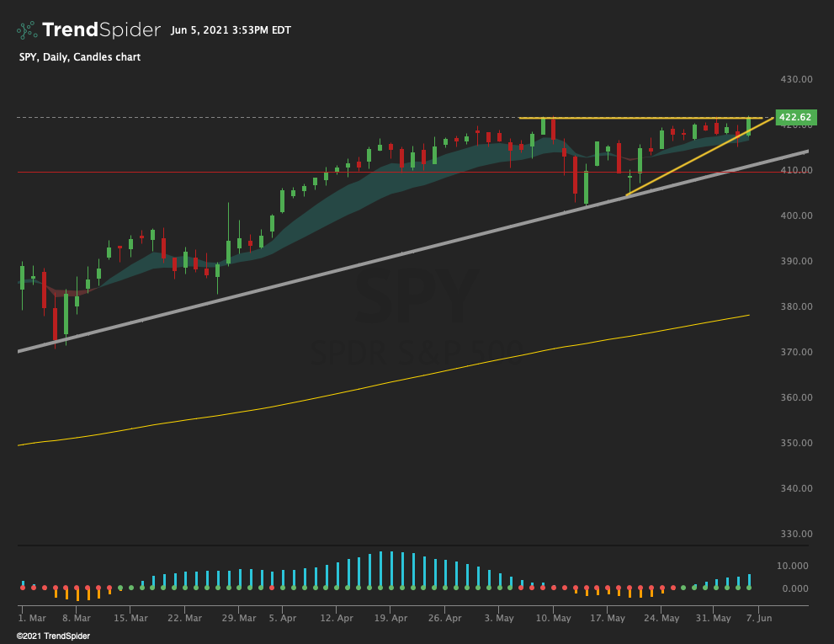Select the 410.00 price axis label

pos(796,170)
